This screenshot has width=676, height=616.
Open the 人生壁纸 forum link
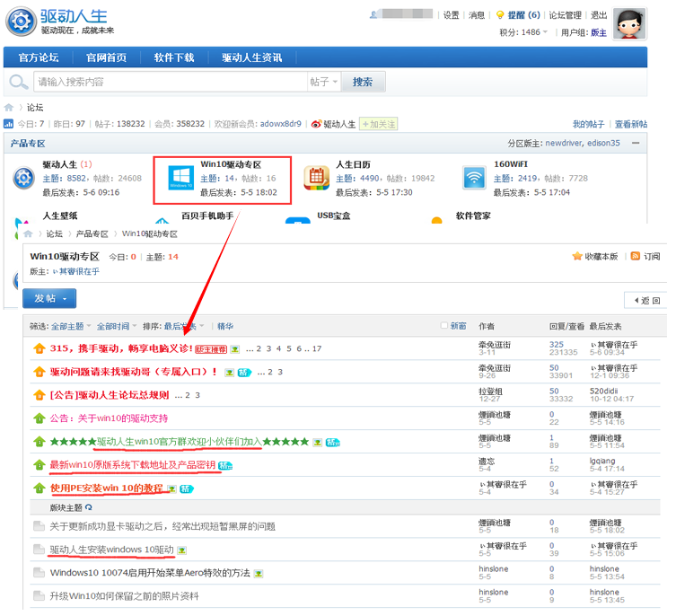[61, 218]
